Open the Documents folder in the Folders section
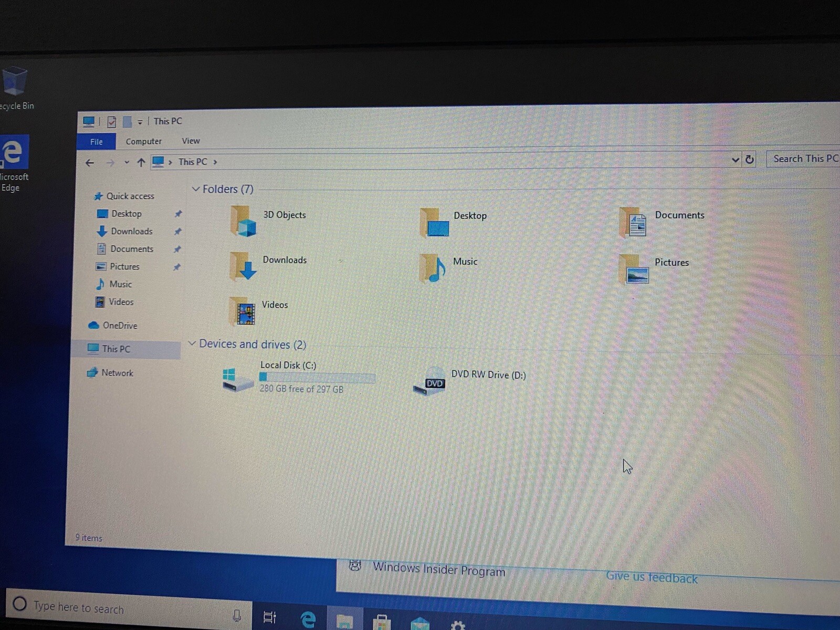 633,222
